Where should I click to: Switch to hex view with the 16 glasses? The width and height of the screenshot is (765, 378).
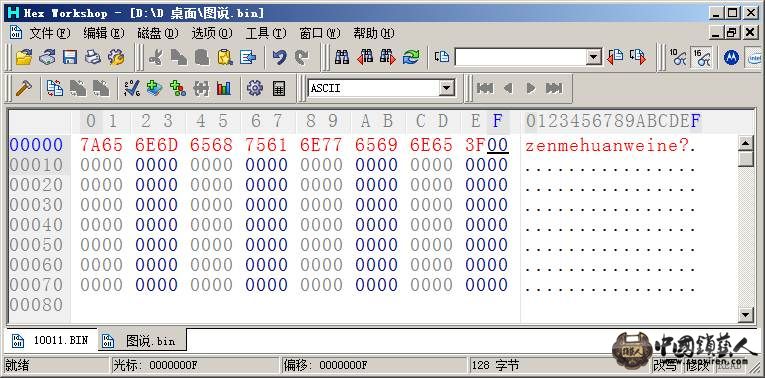pyautogui.click(x=702, y=58)
